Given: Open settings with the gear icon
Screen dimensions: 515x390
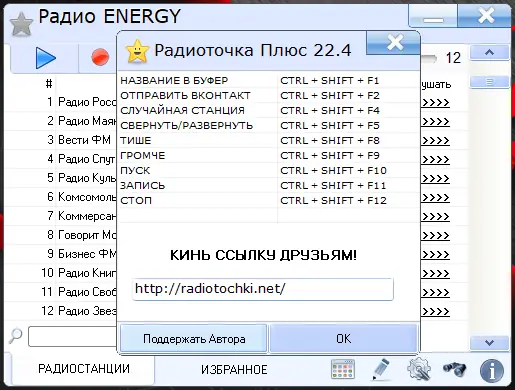Looking at the screenshot, I should [419, 369].
